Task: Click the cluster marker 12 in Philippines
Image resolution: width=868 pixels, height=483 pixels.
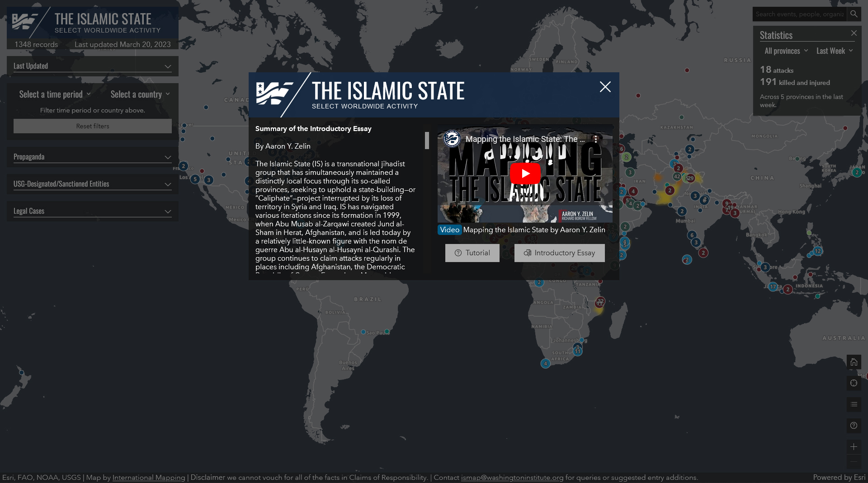Action: tap(817, 251)
